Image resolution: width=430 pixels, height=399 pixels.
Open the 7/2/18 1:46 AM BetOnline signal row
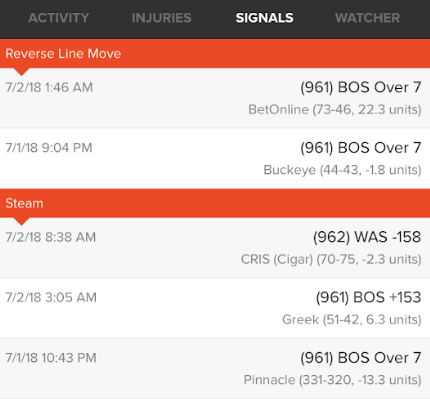click(x=215, y=98)
